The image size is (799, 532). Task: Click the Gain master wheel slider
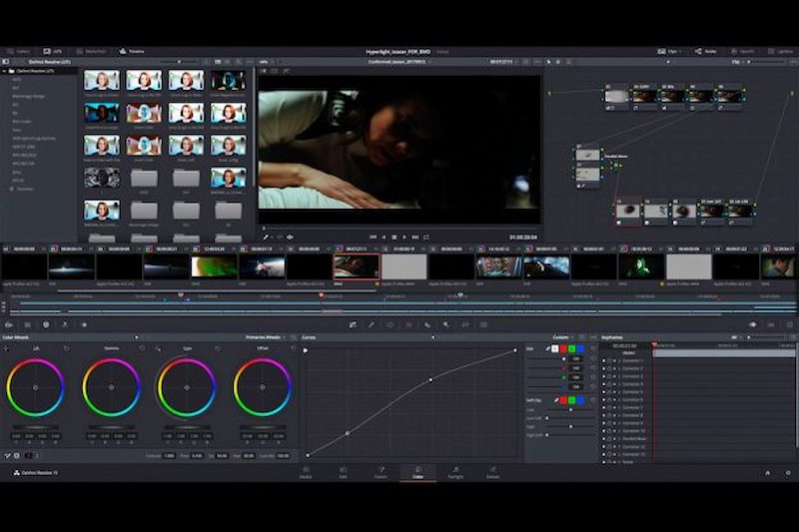coord(187,427)
